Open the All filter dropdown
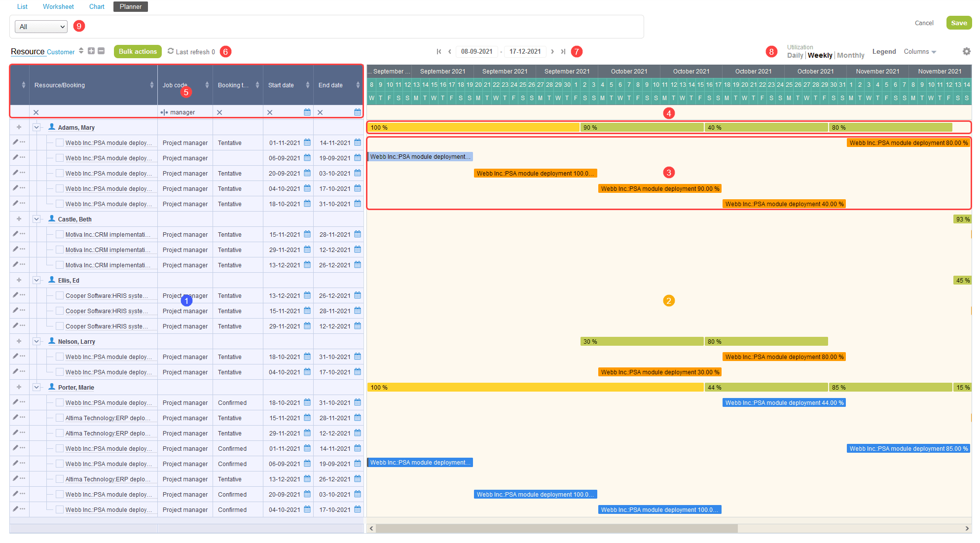This screenshot has width=980, height=543. [41, 27]
